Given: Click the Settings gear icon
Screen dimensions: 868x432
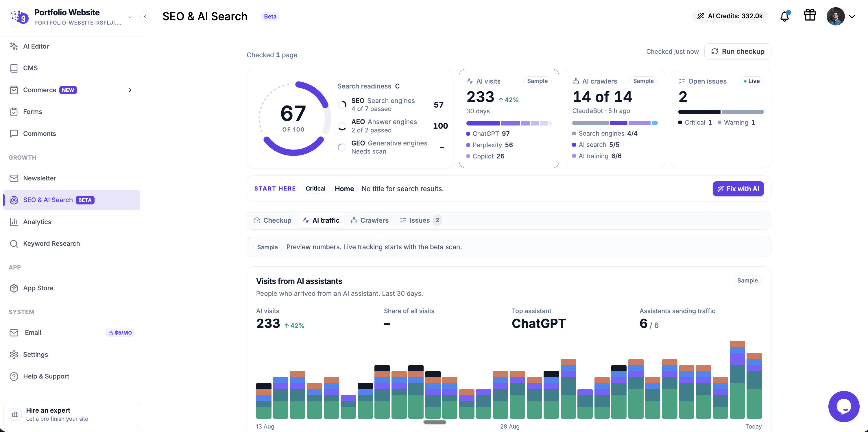Looking at the screenshot, I should pyautogui.click(x=14, y=355).
